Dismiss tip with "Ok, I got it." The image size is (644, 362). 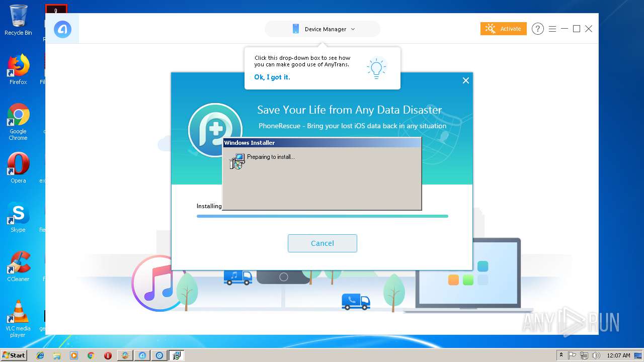(272, 77)
